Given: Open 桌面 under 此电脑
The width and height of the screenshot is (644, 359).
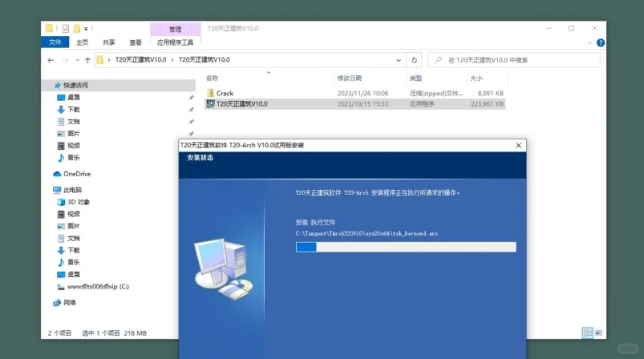Looking at the screenshot, I should [x=74, y=275].
